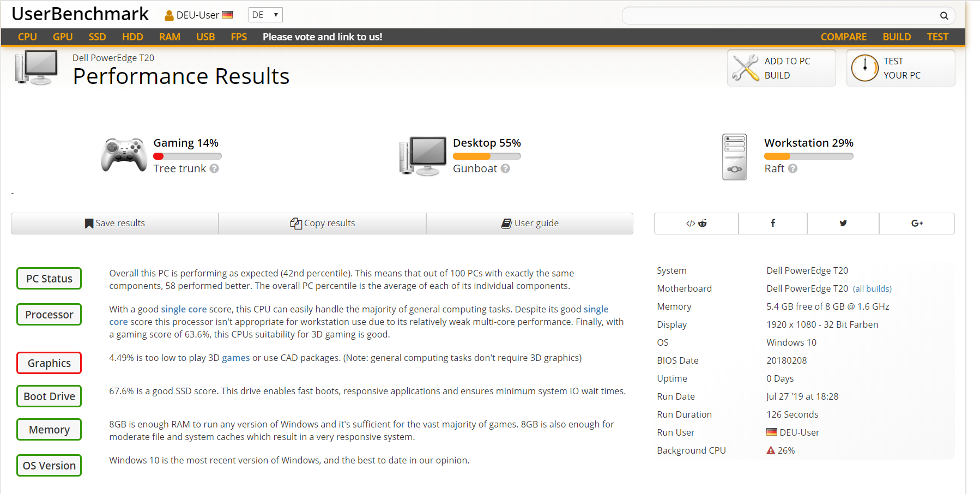Screen dimensions: 980x494
Task: Open the User guide
Action: (x=530, y=224)
